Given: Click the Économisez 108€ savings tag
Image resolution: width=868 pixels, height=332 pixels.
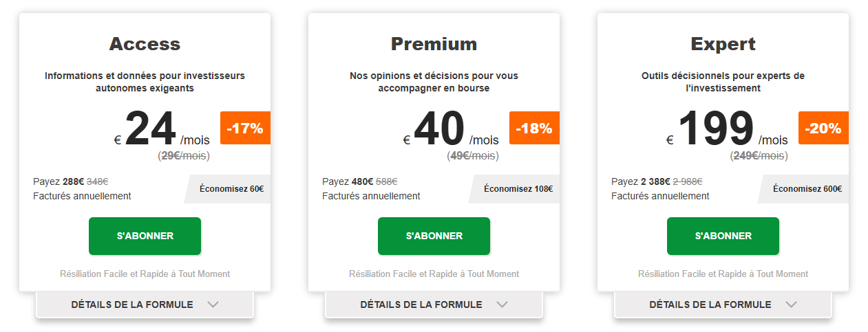Looking at the screenshot, I should [518, 189].
